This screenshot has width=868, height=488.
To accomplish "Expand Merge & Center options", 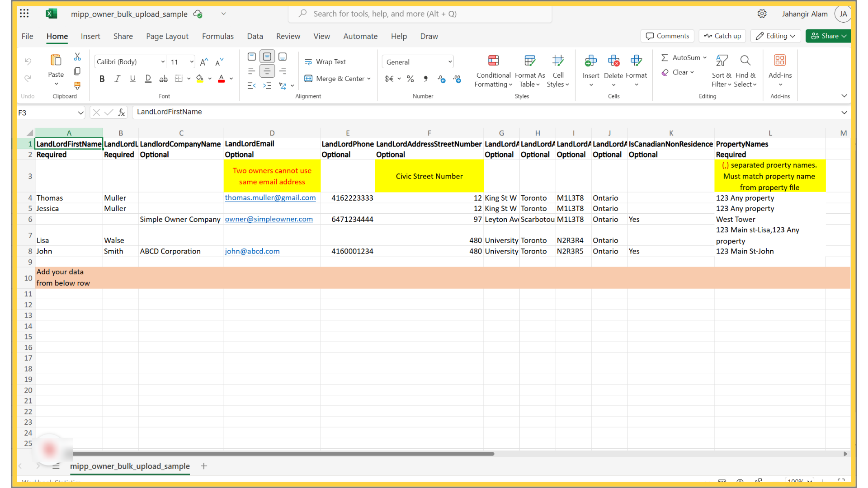I will pyautogui.click(x=369, y=79).
